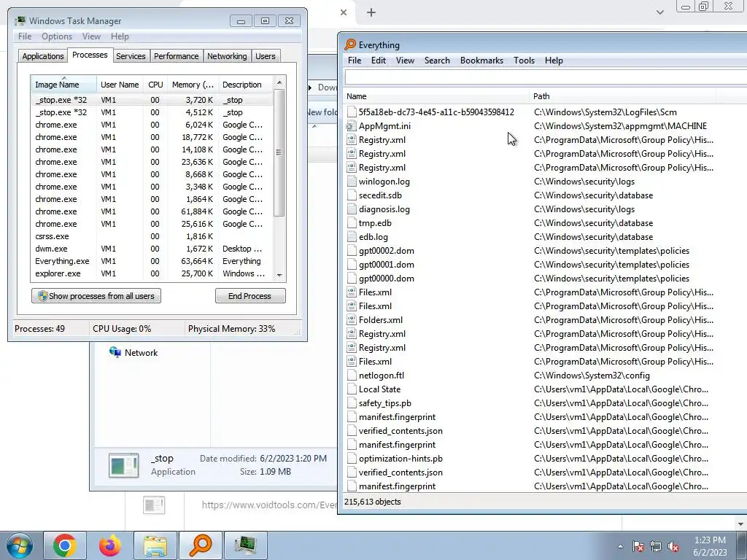Switch to the Users tab
The height and width of the screenshot is (560, 747).
click(266, 55)
